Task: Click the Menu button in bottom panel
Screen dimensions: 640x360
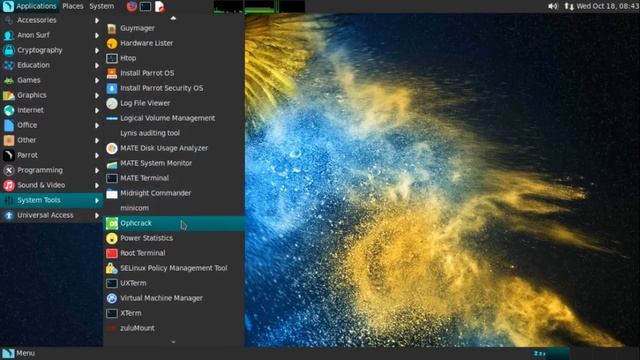Action: coord(18,353)
